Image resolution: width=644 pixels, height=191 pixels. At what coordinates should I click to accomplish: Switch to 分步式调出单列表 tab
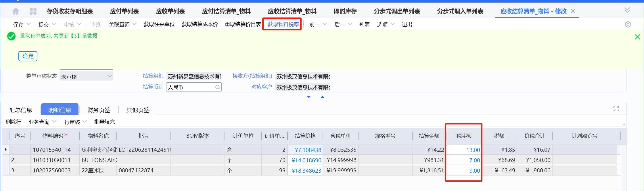click(x=397, y=11)
